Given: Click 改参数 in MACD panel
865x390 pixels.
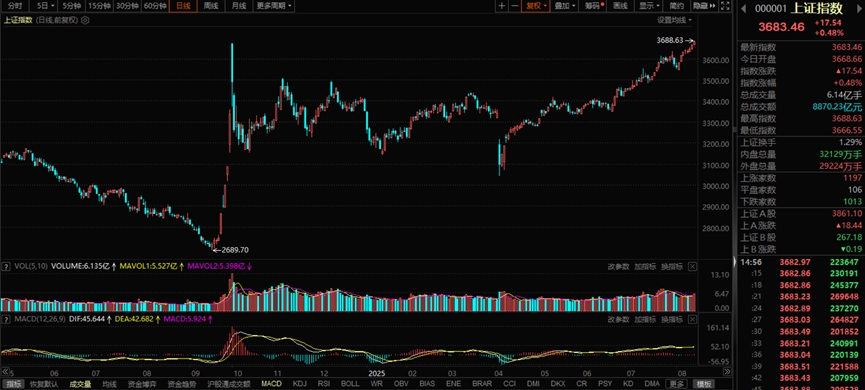Looking at the screenshot, I should (x=619, y=319).
